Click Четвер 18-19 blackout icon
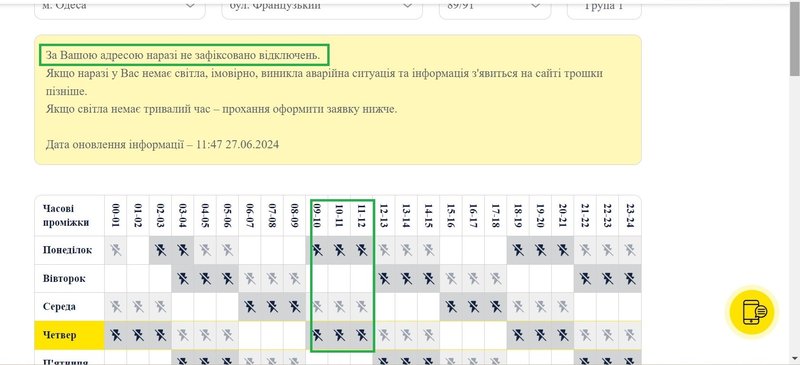 coord(518,335)
